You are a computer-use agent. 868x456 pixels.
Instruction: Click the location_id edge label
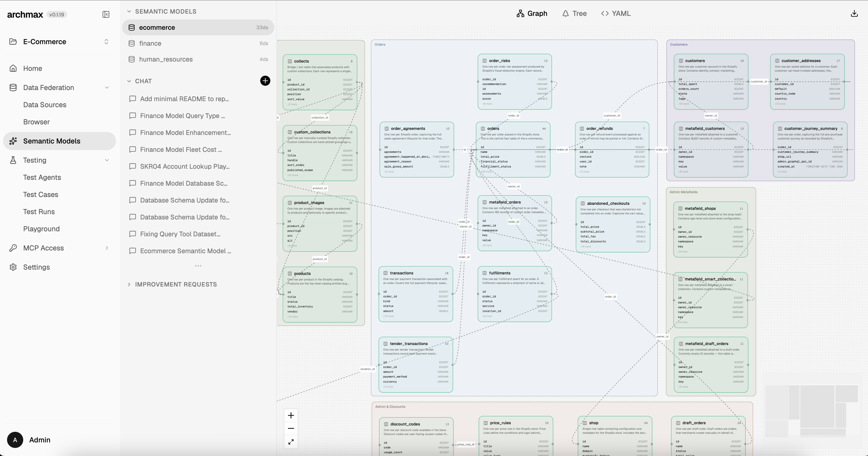pos(367,369)
